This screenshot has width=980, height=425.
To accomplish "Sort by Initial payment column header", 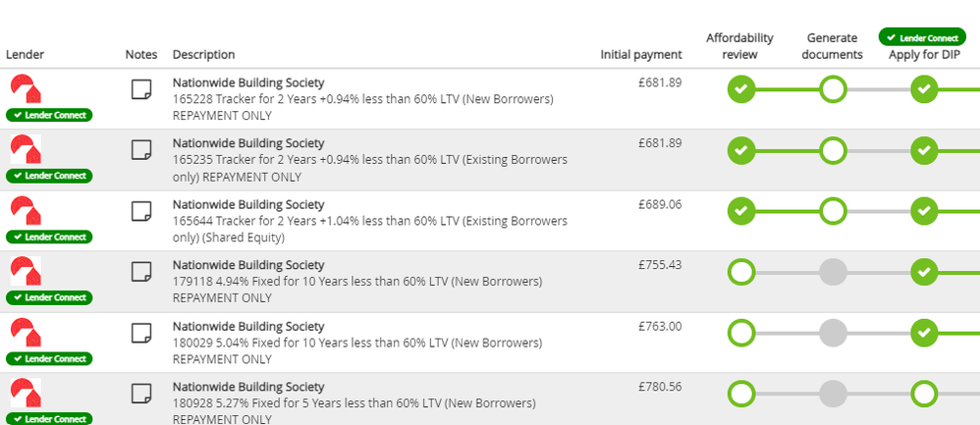I will point(640,55).
